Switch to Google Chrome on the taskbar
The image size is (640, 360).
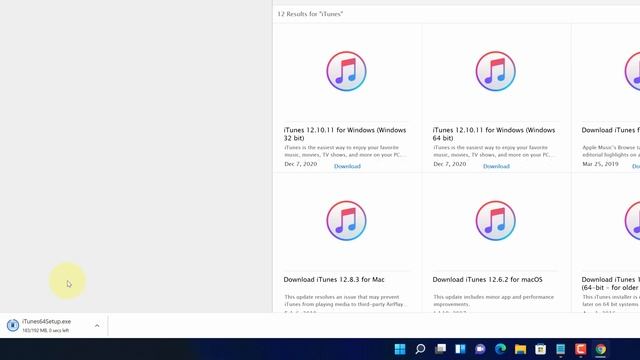pyautogui.click(x=600, y=349)
